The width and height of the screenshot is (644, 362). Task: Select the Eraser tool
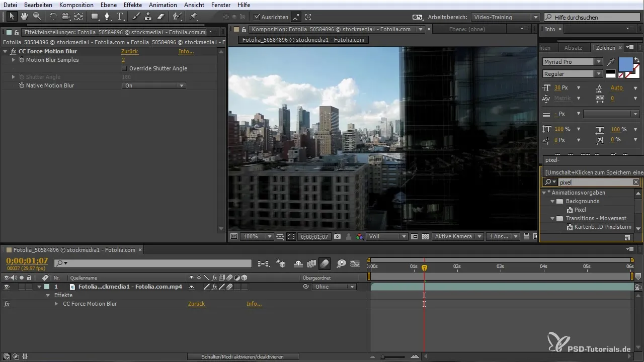[160, 17]
